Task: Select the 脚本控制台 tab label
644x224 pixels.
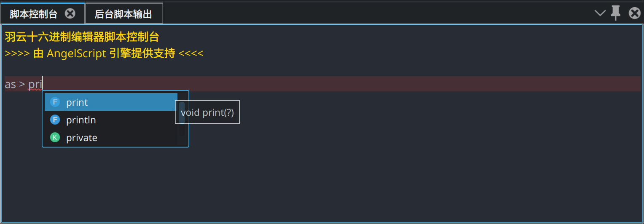Action: tap(33, 14)
